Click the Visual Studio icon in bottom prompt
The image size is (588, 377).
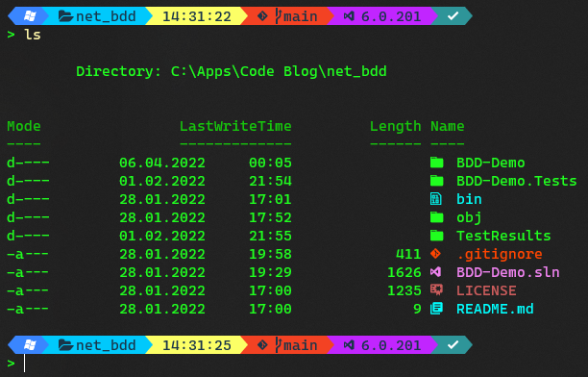tap(349, 344)
